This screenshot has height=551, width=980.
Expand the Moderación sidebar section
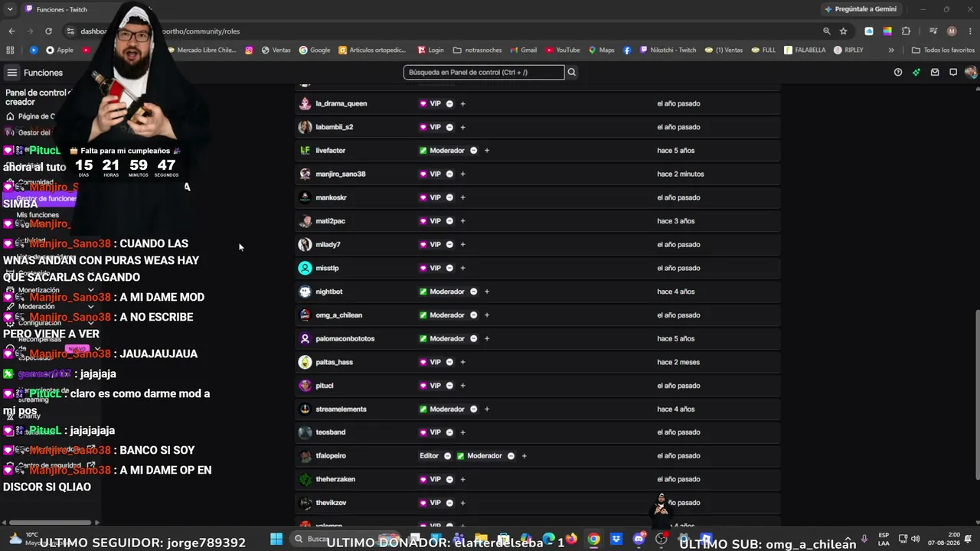[x=90, y=307]
